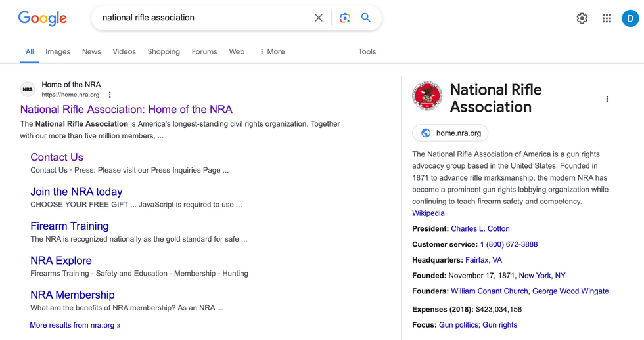Click the NRA eagle logo thumbnail

point(427,96)
